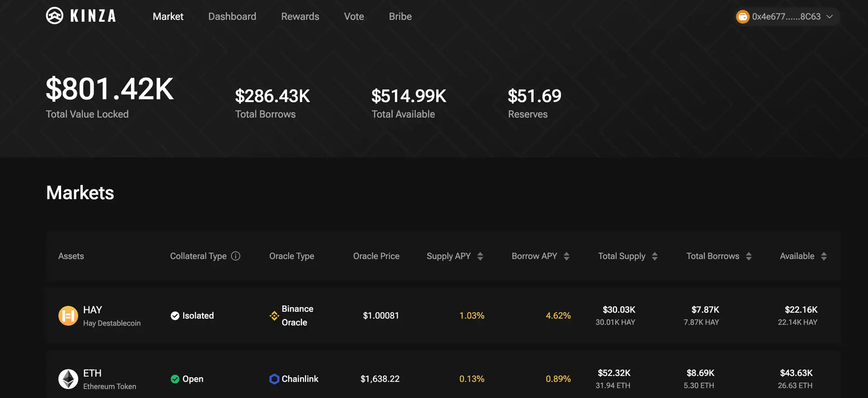Click the ETH token icon
Screen dimensions: 868x398
[68, 379]
